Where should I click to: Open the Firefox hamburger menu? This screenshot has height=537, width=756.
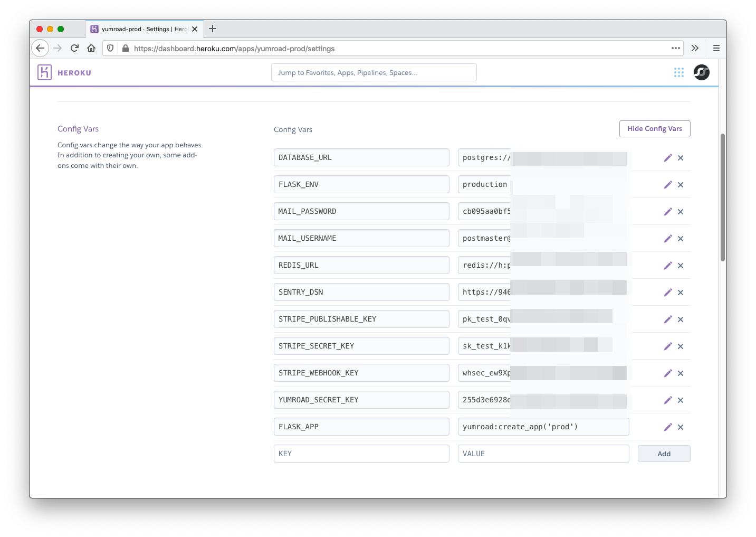(x=716, y=48)
